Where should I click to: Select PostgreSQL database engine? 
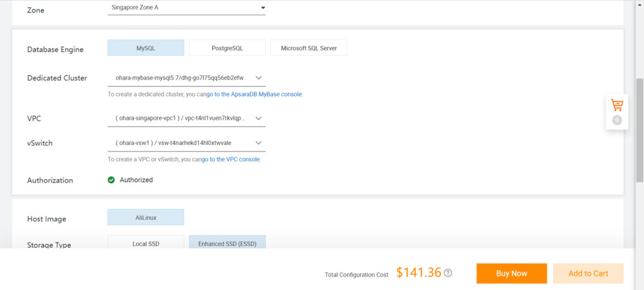click(x=227, y=48)
